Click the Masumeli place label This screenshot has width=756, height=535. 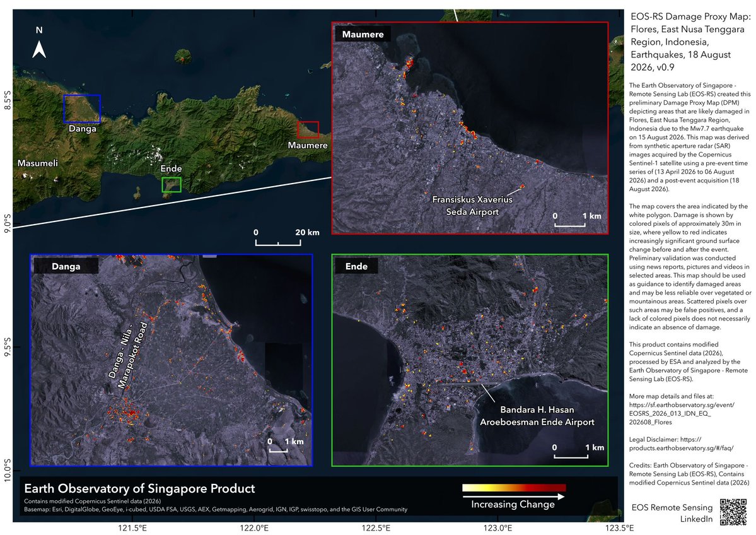(x=38, y=163)
